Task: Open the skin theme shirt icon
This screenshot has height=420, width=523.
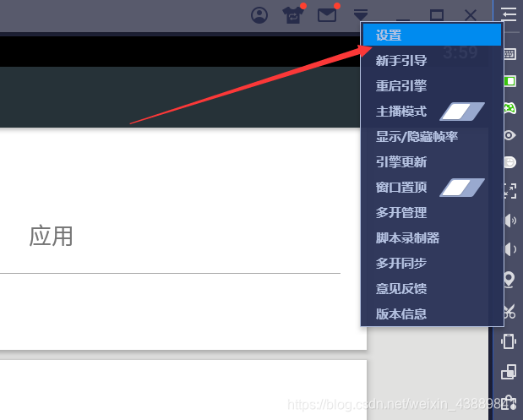Action: tap(293, 15)
